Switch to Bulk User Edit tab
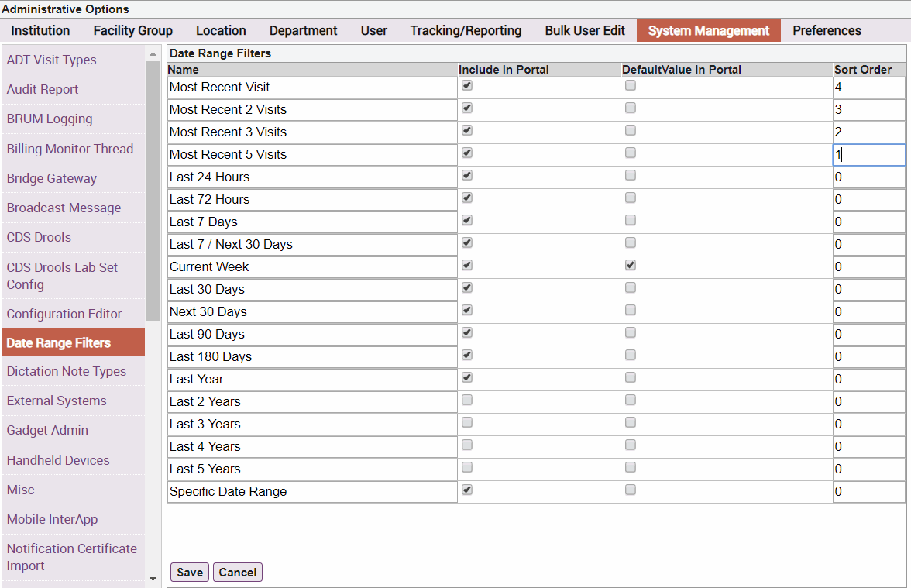911x588 pixels. [x=585, y=30]
